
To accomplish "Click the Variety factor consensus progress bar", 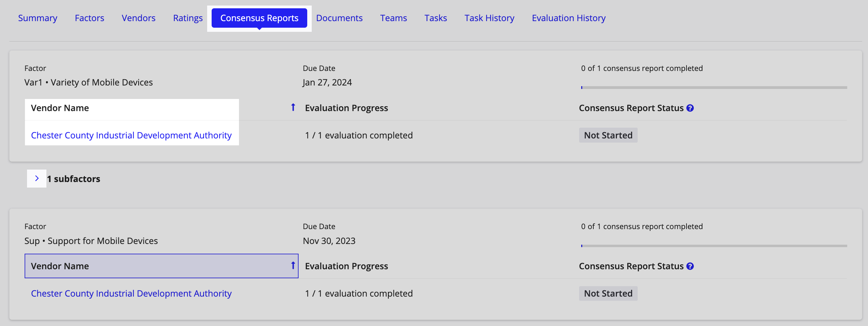I will (714, 88).
